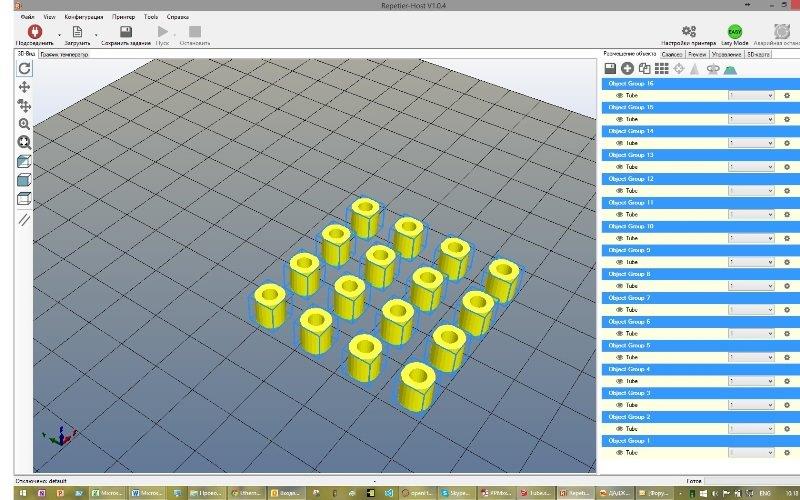Viewport: 800px width, 500px height.
Task: Click the Emergency Stop icon
Action: [x=782, y=32]
